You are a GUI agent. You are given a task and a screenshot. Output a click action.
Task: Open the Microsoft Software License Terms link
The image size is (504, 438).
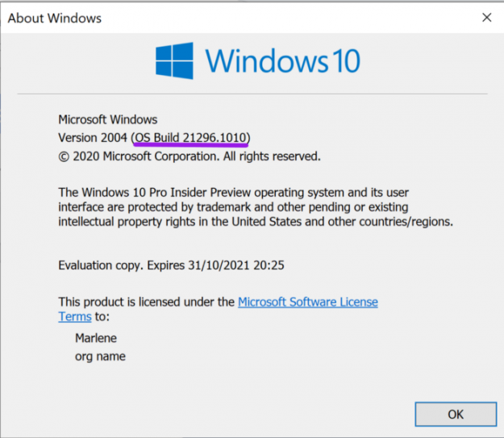click(307, 302)
